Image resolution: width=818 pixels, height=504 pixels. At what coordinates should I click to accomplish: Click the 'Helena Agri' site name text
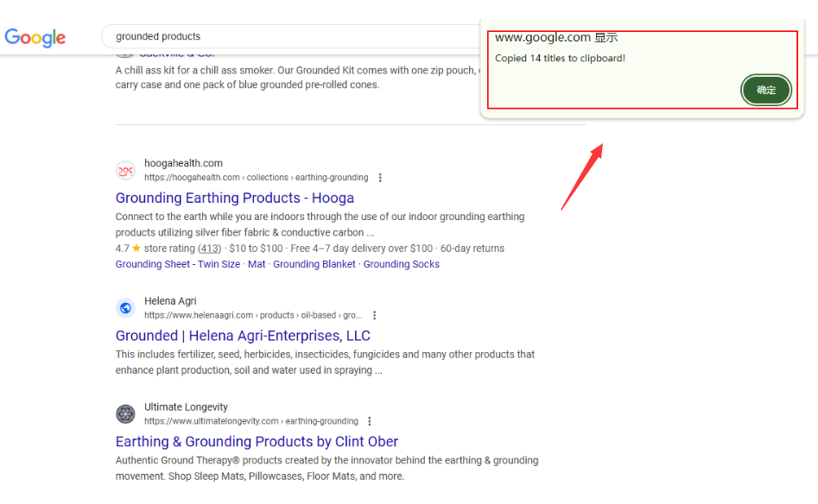tap(170, 301)
